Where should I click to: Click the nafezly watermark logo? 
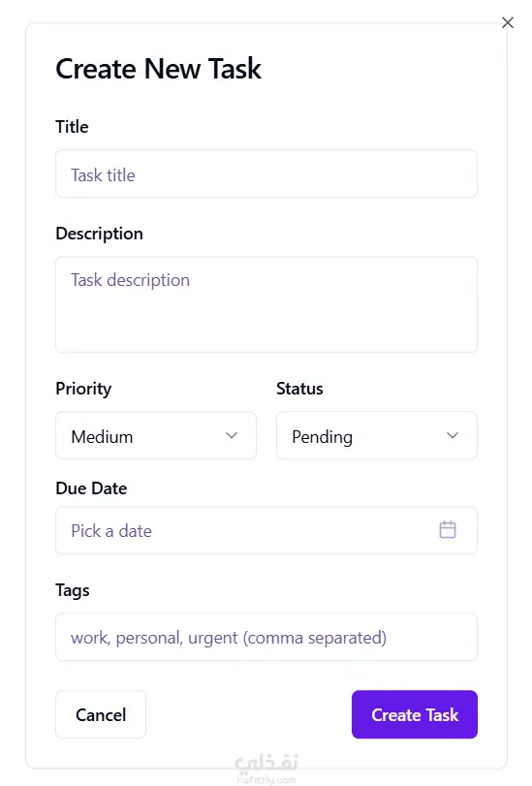coord(266,768)
